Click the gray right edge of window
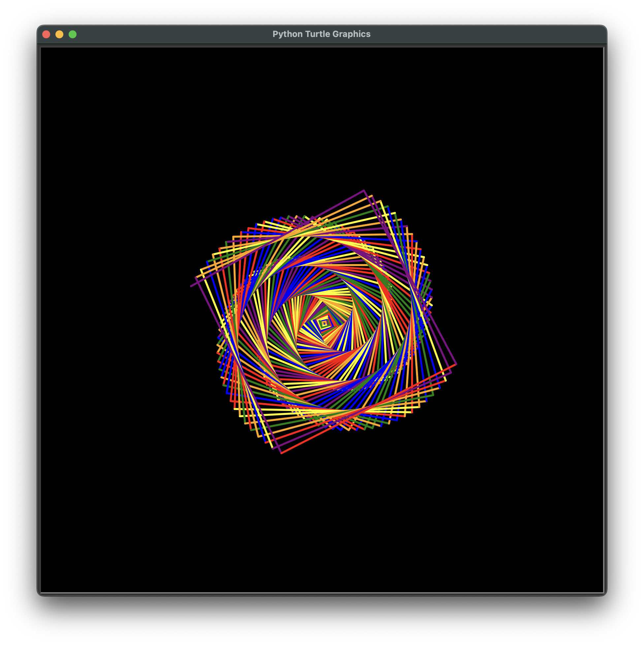 coord(605,321)
